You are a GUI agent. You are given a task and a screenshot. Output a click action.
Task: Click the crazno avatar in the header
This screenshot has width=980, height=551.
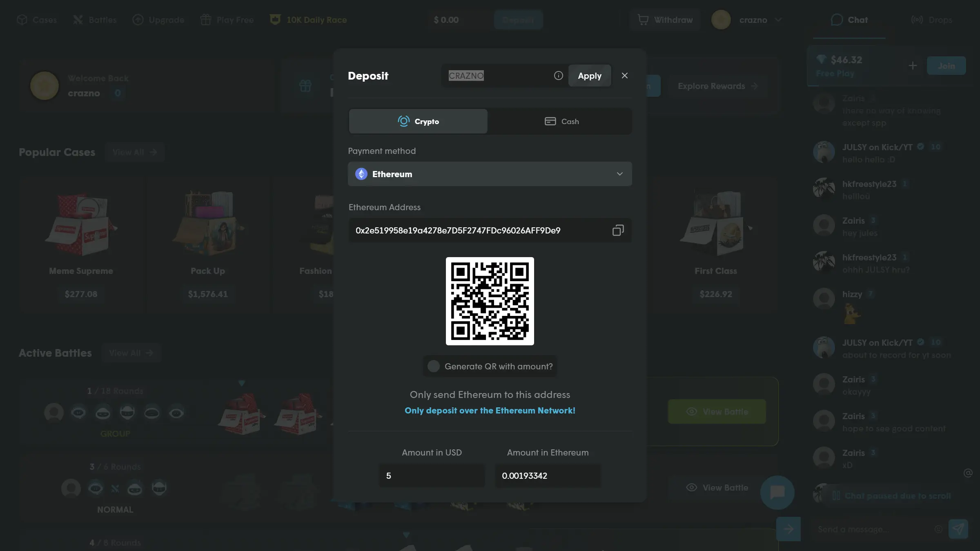coord(721,20)
